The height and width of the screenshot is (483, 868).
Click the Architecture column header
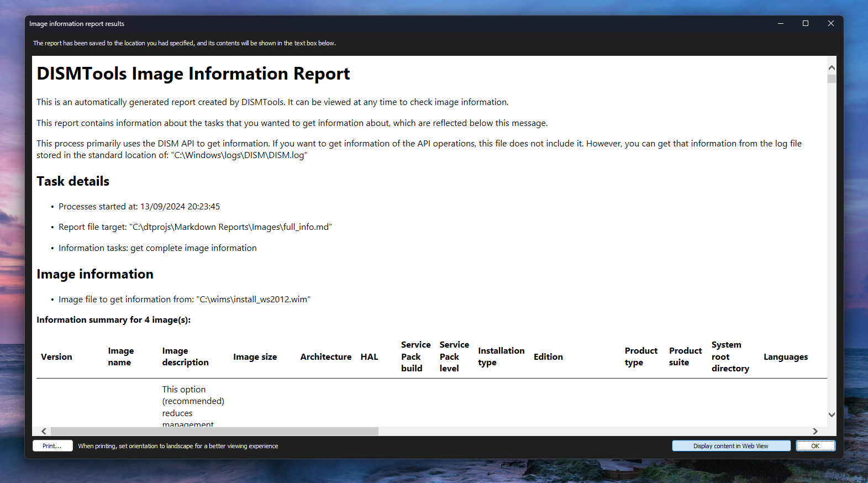click(x=326, y=357)
